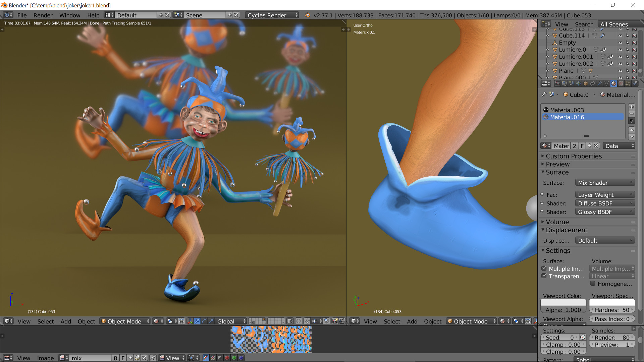Open the Material properties tab sphere icon

pos(613,83)
